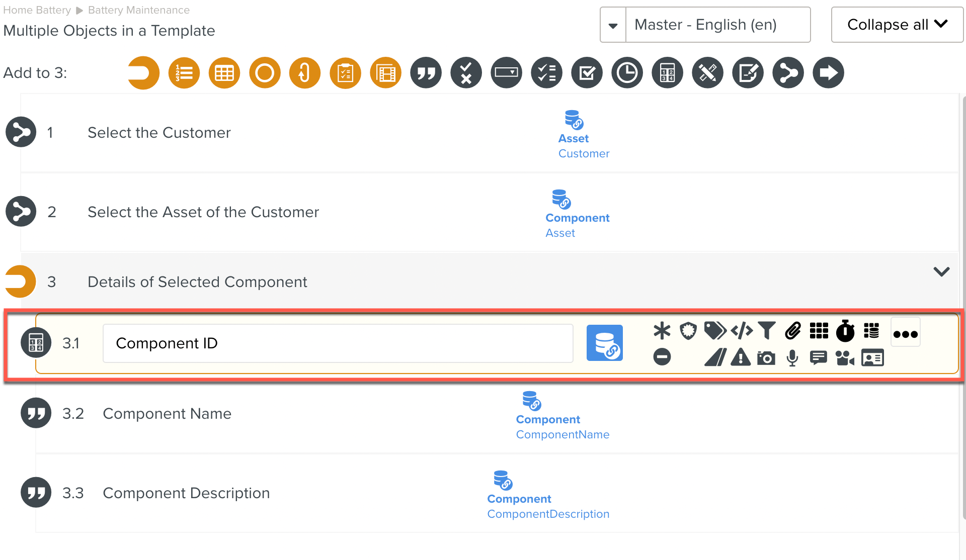Open the filter funnel option
This screenshot has height=560, width=966.
[x=767, y=331]
